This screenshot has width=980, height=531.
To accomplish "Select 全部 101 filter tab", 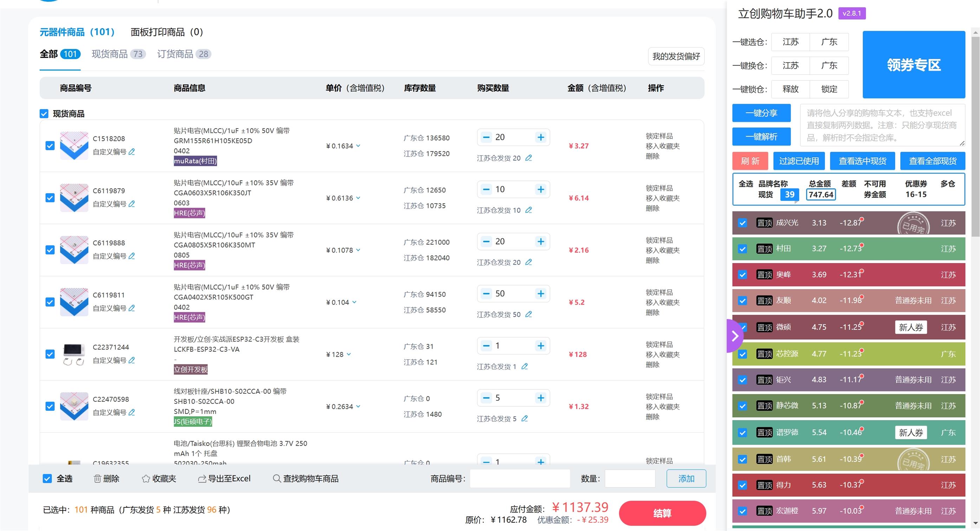I will [60, 54].
